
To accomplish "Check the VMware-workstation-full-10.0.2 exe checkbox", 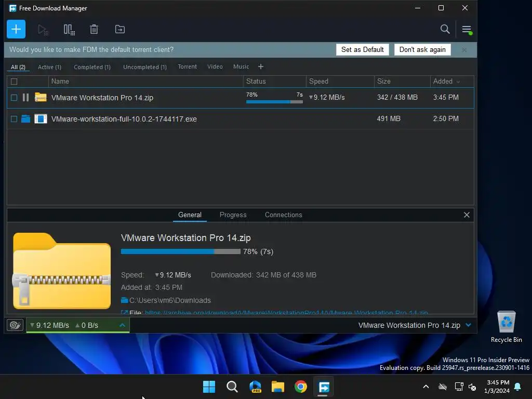I will (x=14, y=119).
